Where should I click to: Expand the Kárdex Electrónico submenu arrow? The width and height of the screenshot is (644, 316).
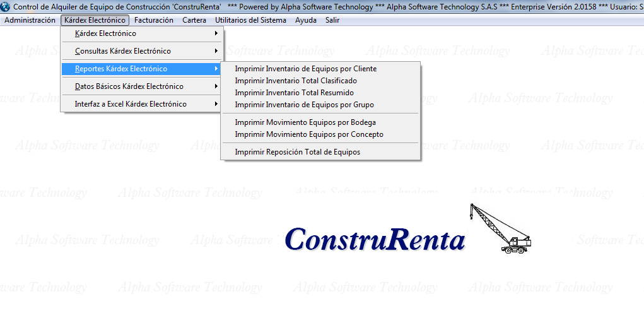[x=216, y=33]
